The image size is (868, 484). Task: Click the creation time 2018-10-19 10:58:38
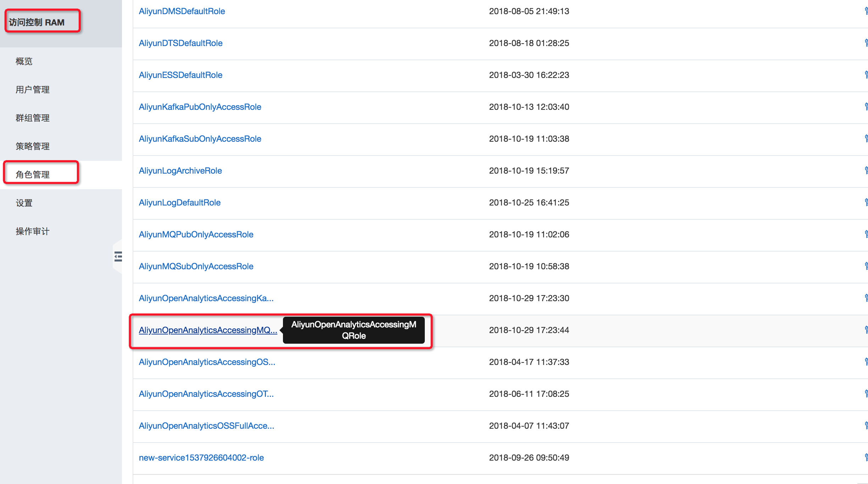529,266
